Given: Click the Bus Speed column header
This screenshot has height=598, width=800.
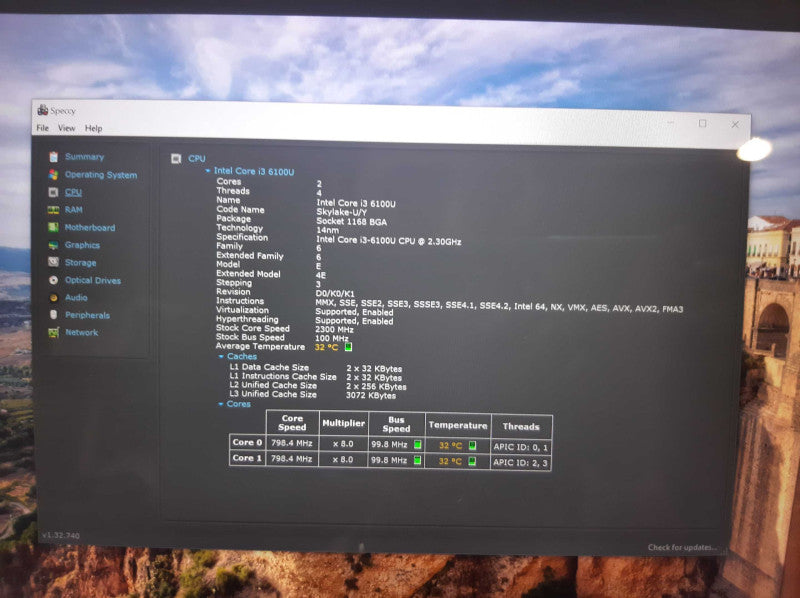Looking at the screenshot, I should [396, 425].
